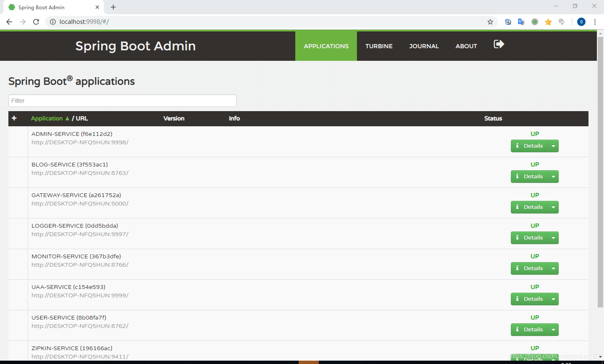
Task: Open Details for GATEWAY-SERVICE
Action: 529,207
